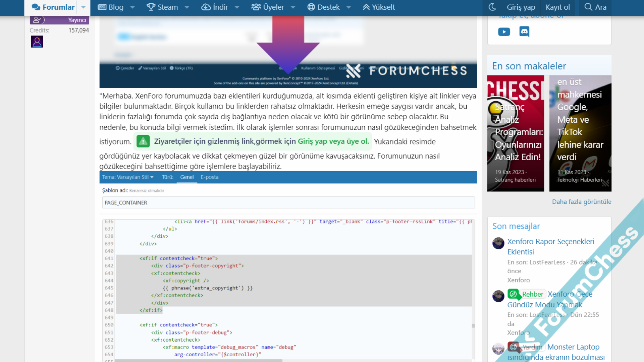This screenshot has width=644, height=362.
Task: Click the Üyeler people icon
Action: point(256,7)
